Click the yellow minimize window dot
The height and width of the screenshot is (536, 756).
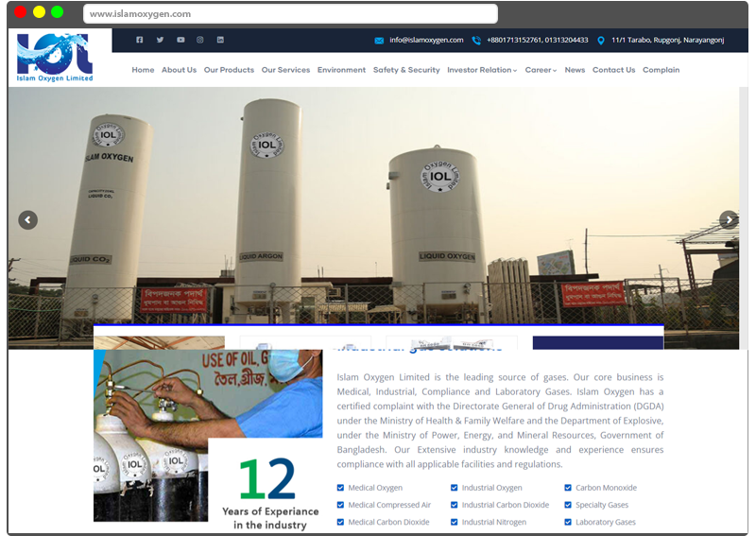(39, 12)
